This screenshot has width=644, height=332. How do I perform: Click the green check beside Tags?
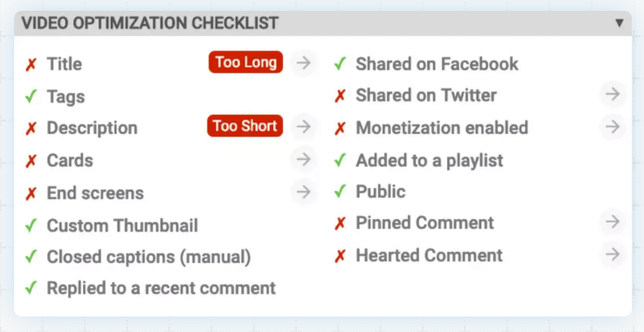point(30,97)
